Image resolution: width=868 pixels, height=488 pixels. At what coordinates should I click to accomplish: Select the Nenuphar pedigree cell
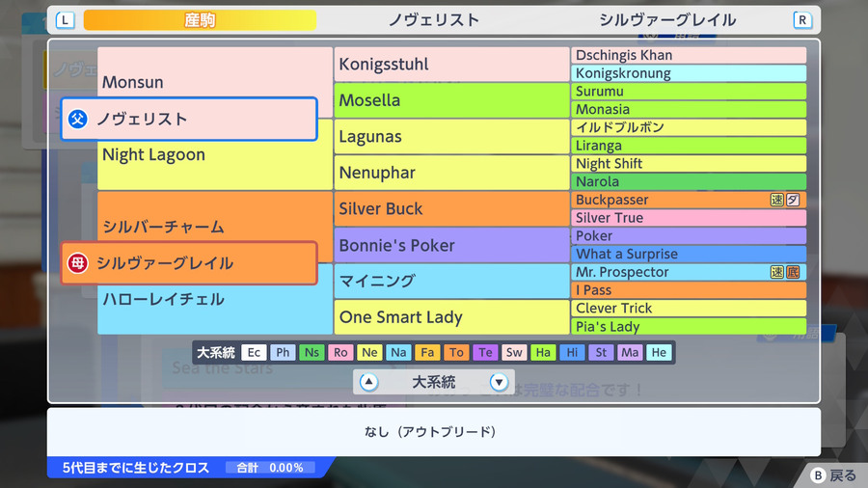(x=451, y=173)
